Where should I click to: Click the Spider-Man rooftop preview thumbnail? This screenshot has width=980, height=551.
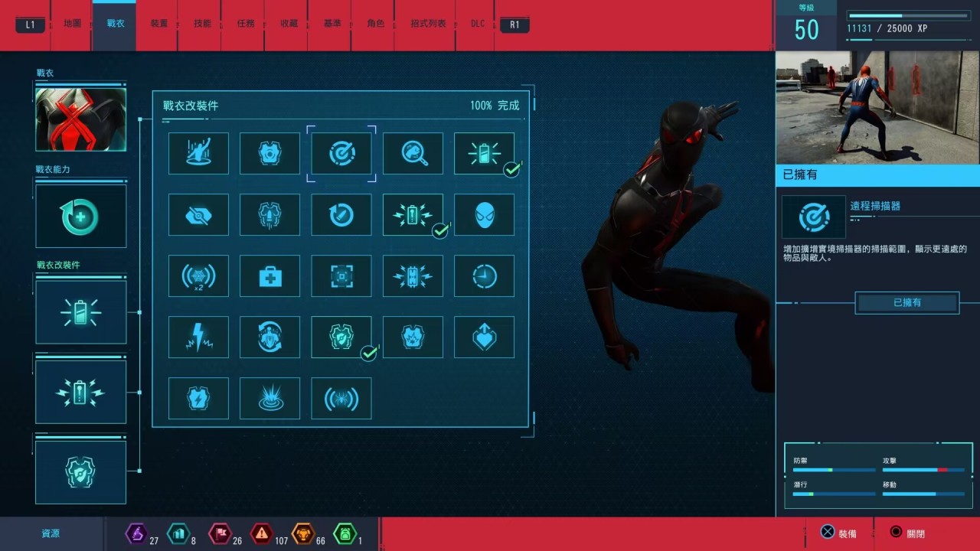(x=877, y=108)
